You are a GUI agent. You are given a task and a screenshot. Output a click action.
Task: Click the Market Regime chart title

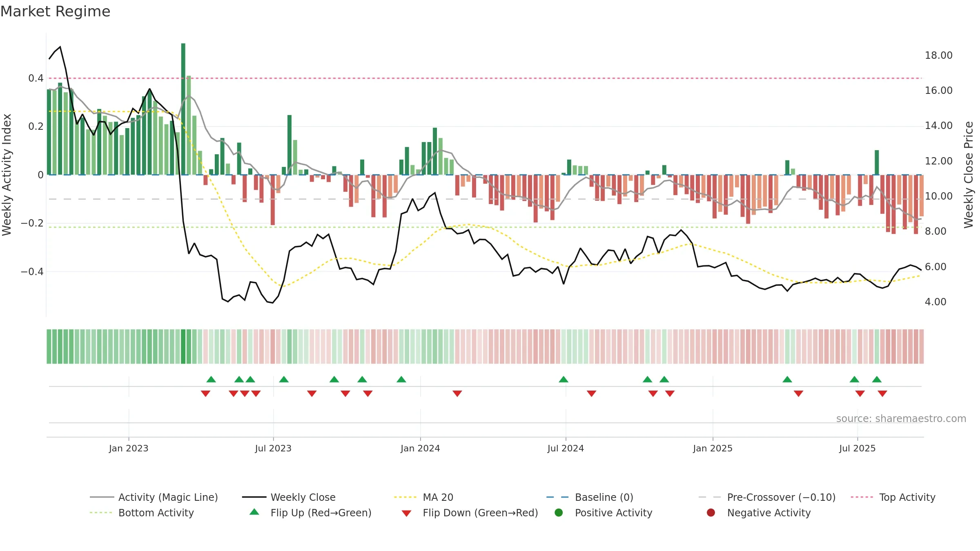[55, 11]
